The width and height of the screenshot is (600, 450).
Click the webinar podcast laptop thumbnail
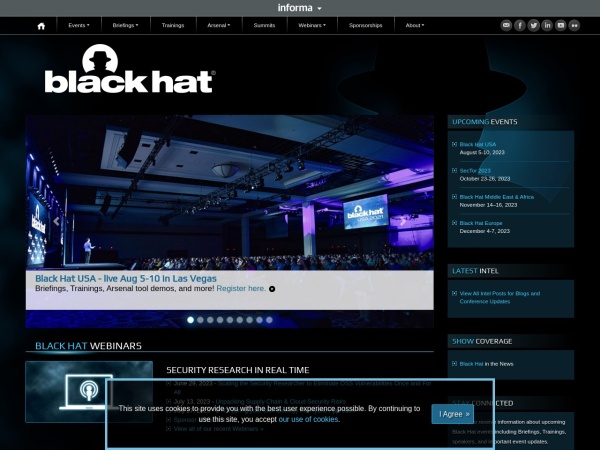coord(89,392)
